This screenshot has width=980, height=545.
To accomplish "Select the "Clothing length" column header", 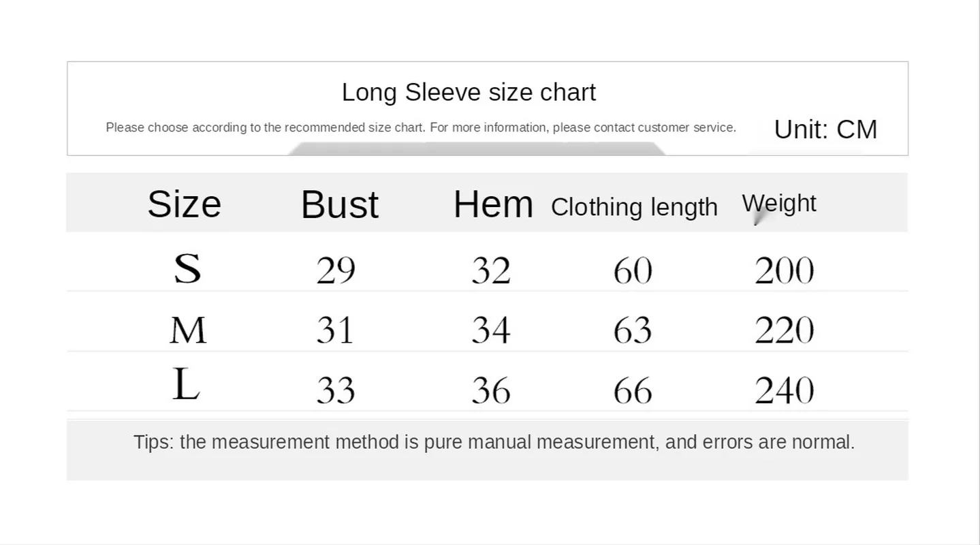I will 634,207.
